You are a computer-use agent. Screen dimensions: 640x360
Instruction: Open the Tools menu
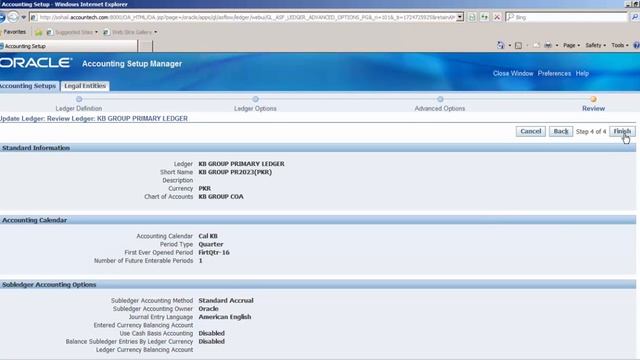[620, 45]
